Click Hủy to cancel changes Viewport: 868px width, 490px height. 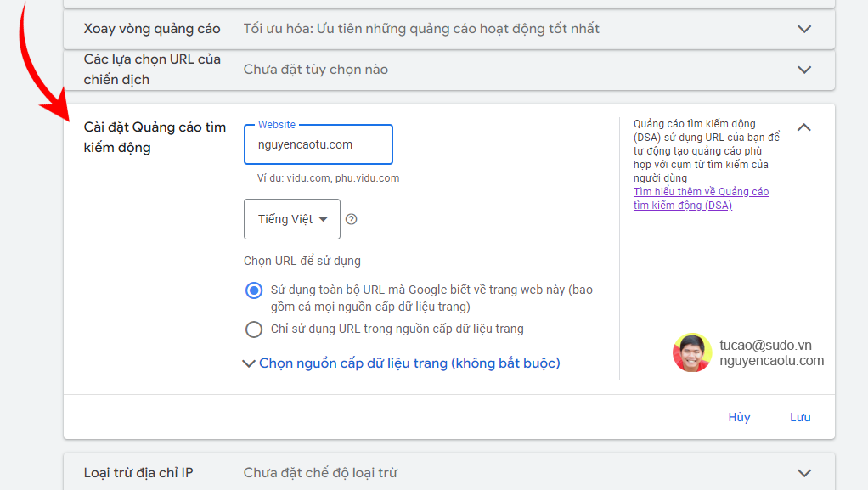[738, 417]
